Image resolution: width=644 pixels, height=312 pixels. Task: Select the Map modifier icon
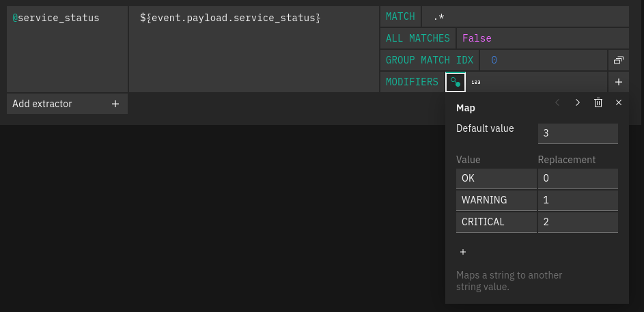[455, 82]
